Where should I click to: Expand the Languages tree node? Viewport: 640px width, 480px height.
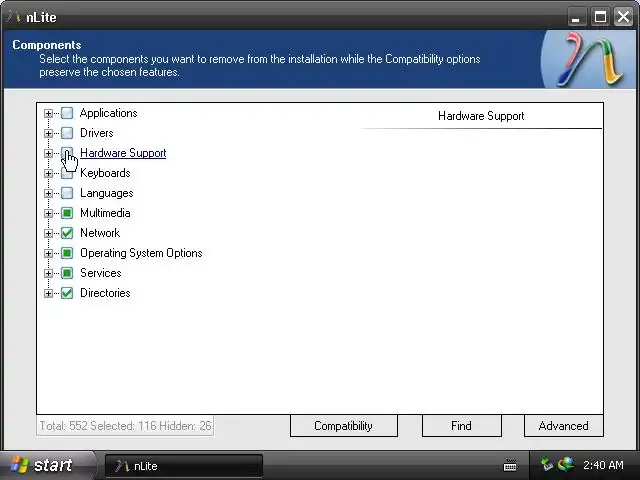(48, 193)
